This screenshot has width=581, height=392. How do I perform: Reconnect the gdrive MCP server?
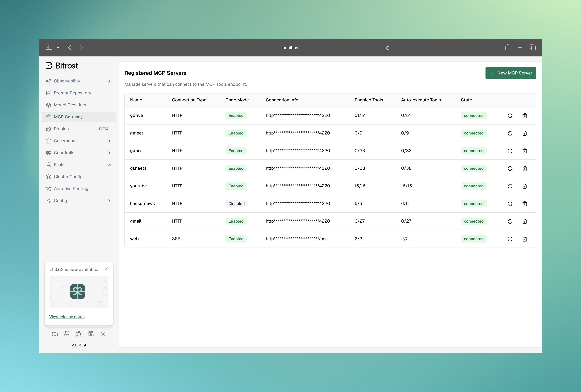point(510,116)
